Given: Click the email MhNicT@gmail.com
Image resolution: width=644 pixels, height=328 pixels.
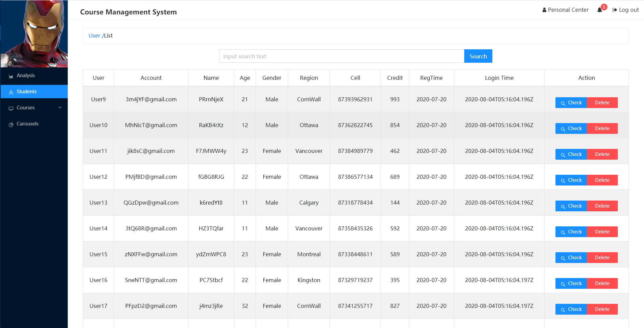Looking at the screenshot, I should click(x=151, y=125).
